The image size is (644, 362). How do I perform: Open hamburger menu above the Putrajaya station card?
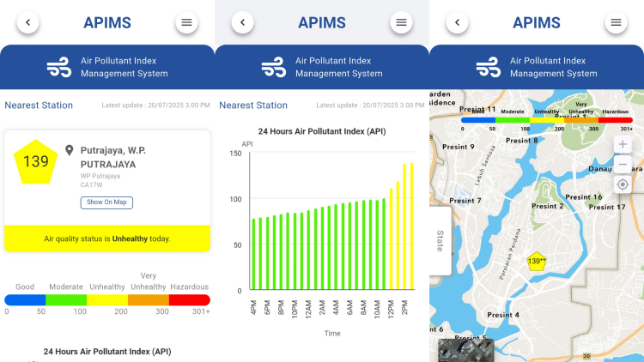coord(185,23)
